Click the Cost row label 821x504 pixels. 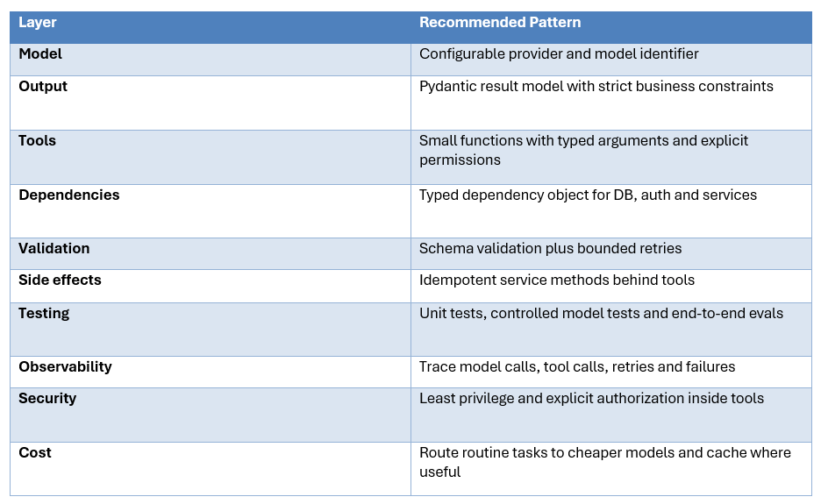point(35,452)
